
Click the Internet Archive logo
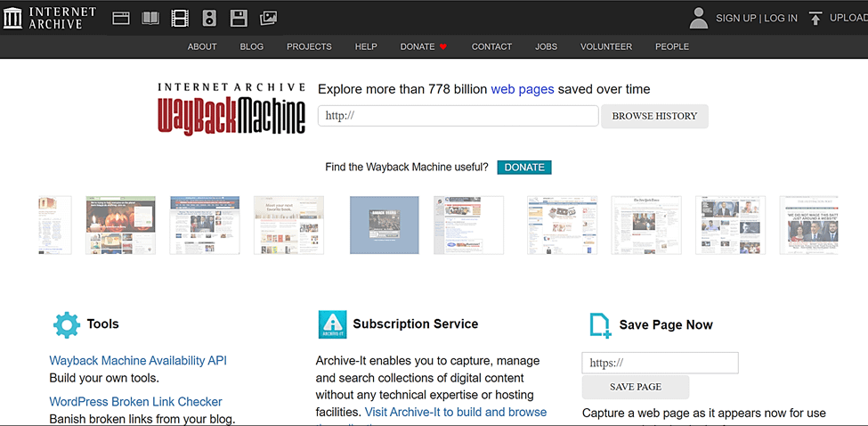50,18
